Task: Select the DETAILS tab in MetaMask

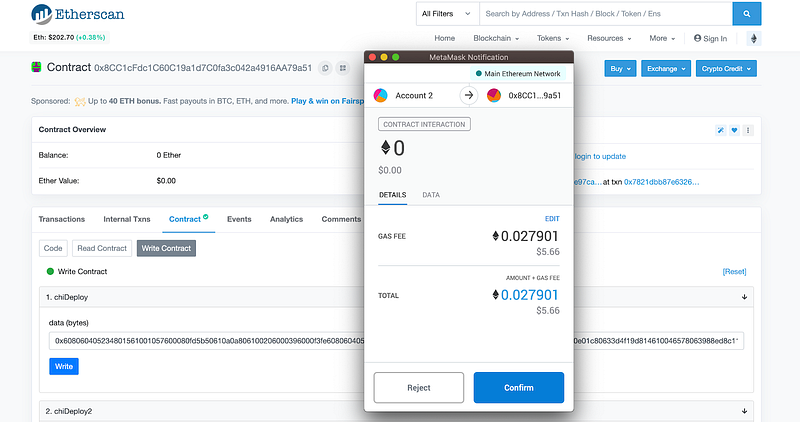Action: pyautogui.click(x=392, y=195)
